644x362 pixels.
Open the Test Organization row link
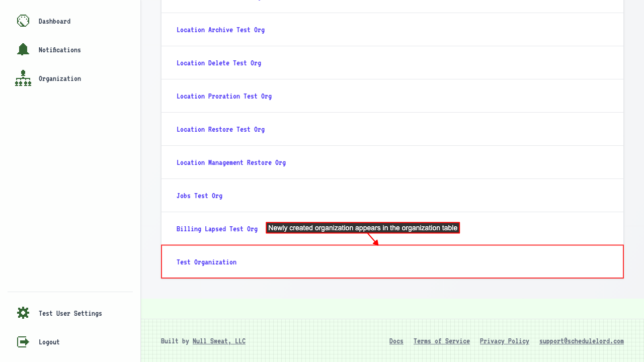206,262
